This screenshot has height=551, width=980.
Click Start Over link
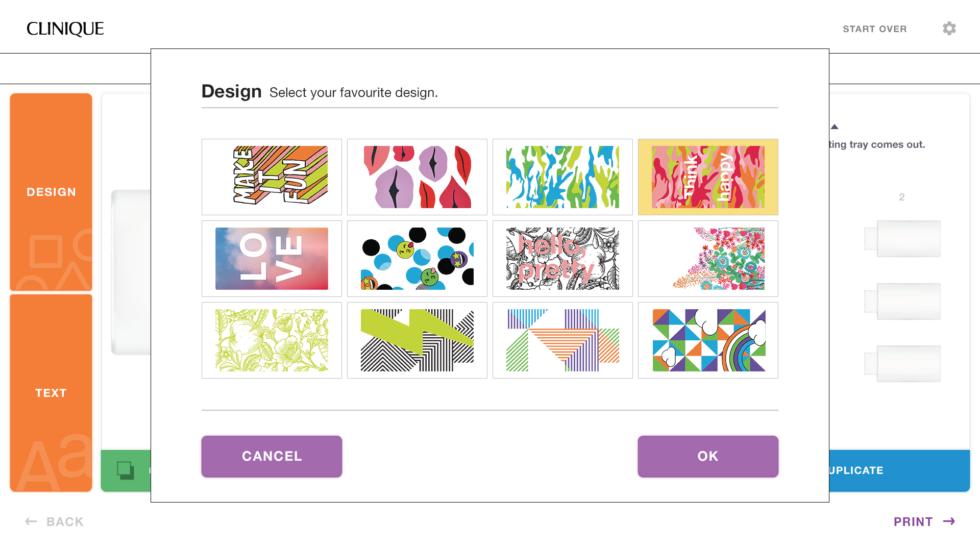pyautogui.click(x=874, y=29)
